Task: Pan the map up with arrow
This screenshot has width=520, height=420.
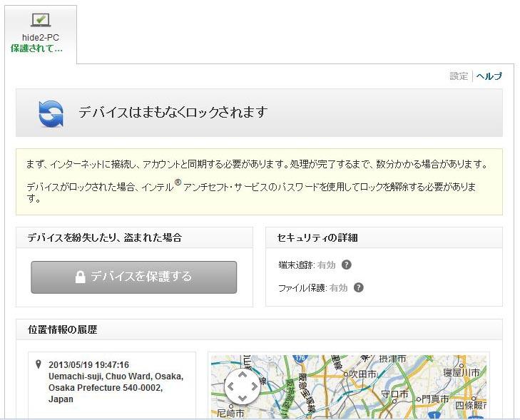Action: (x=243, y=375)
